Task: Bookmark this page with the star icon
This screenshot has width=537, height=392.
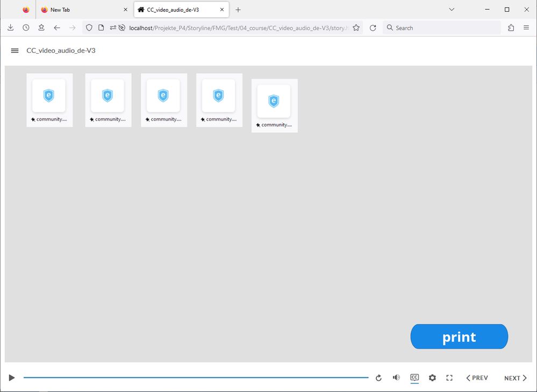Action: click(356, 28)
